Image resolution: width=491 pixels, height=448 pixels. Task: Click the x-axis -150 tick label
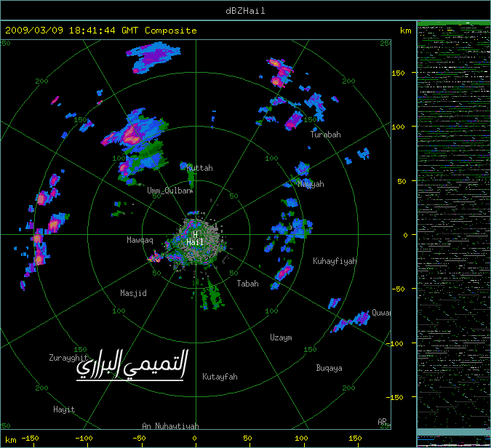coord(31,439)
